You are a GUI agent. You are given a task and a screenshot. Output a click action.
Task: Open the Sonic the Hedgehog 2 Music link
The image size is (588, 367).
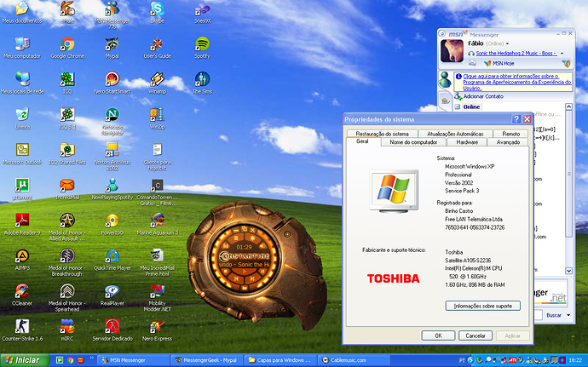coord(516,54)
